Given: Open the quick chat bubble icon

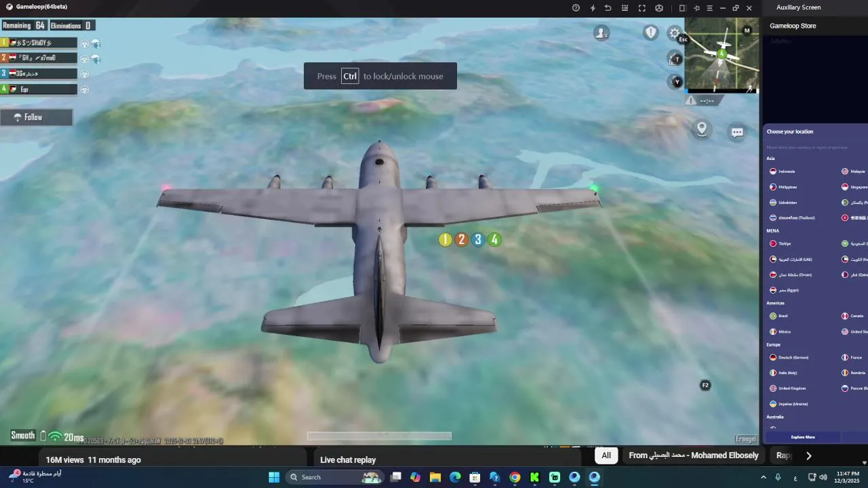Looking at the screenshot, I should (x=737, y=132).
